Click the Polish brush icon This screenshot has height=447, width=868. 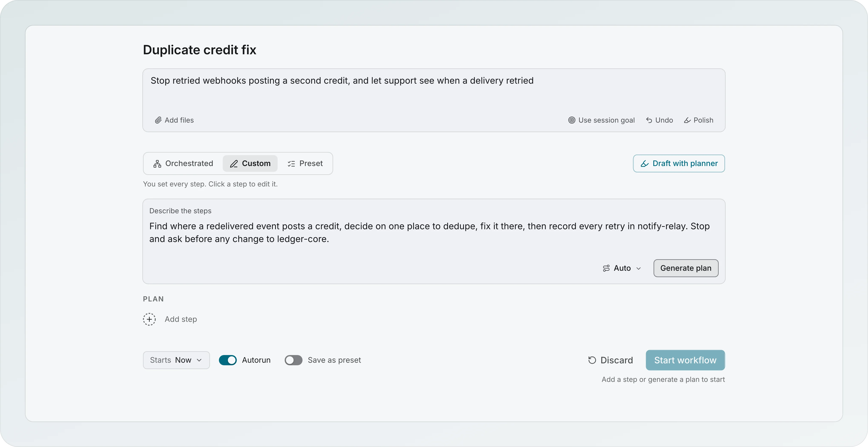(x=687, y=120)
